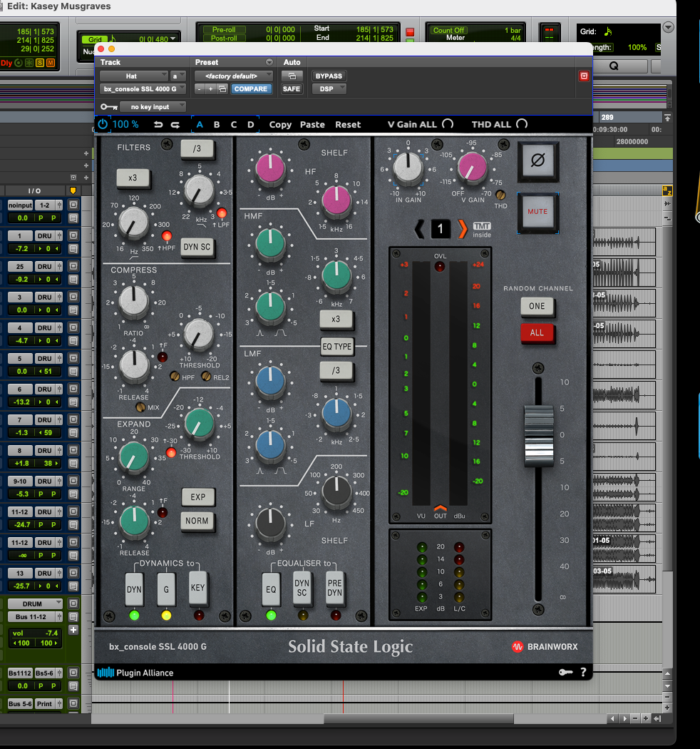
Task: Open the DSP dropdown
Action: 329,89
